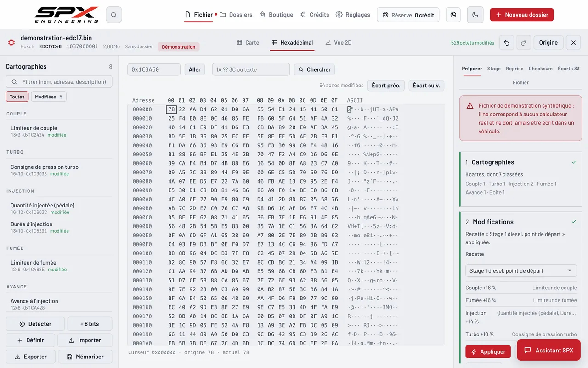Open Réglages settings
The height and width of the screenshot is (368, 588).
pyautogui.click(x=353, y=15)
